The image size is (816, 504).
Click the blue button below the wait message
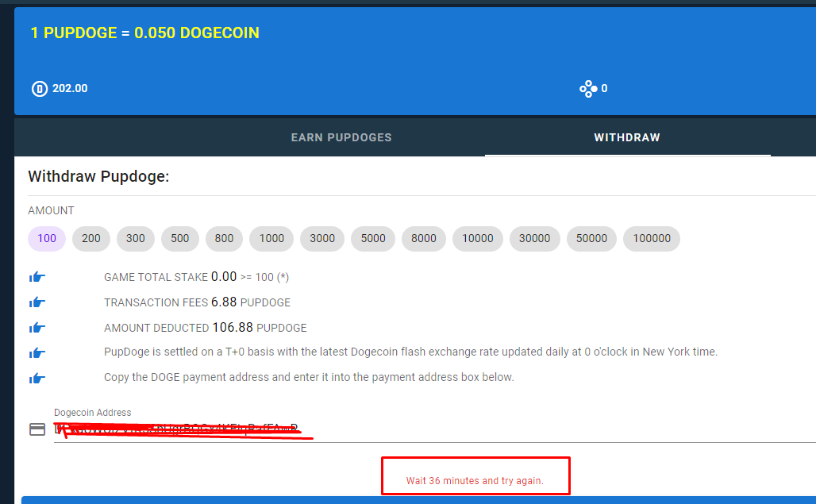pos(419,500)
